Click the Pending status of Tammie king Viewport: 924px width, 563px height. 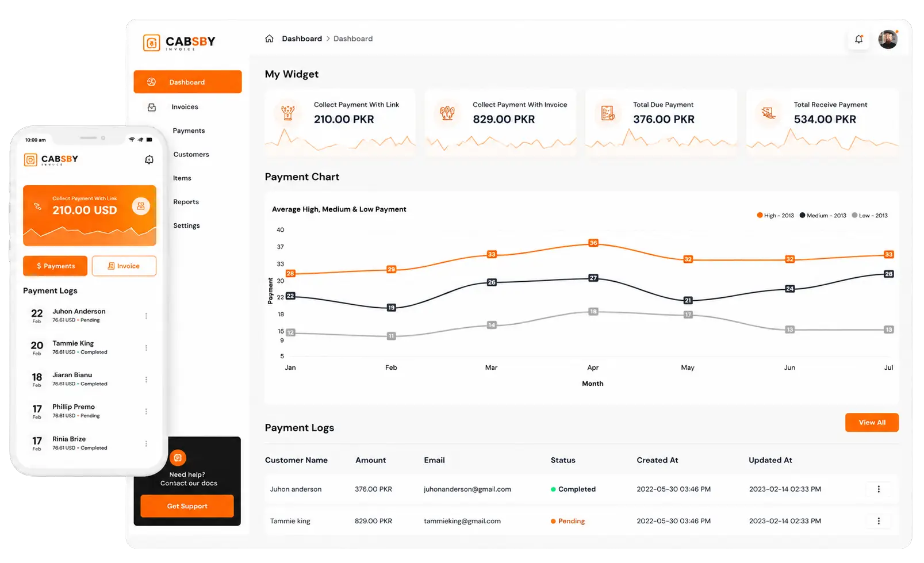click(x=568, y=521)
